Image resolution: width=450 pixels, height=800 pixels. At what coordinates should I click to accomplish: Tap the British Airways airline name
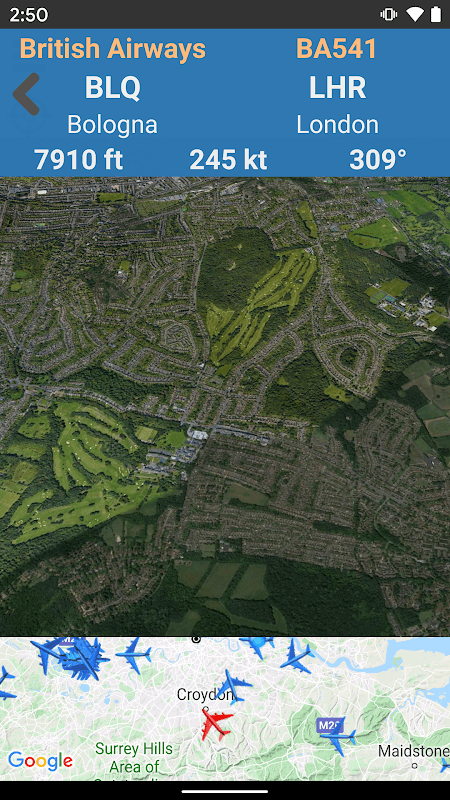pyautogui.click(x=113, y=49)
